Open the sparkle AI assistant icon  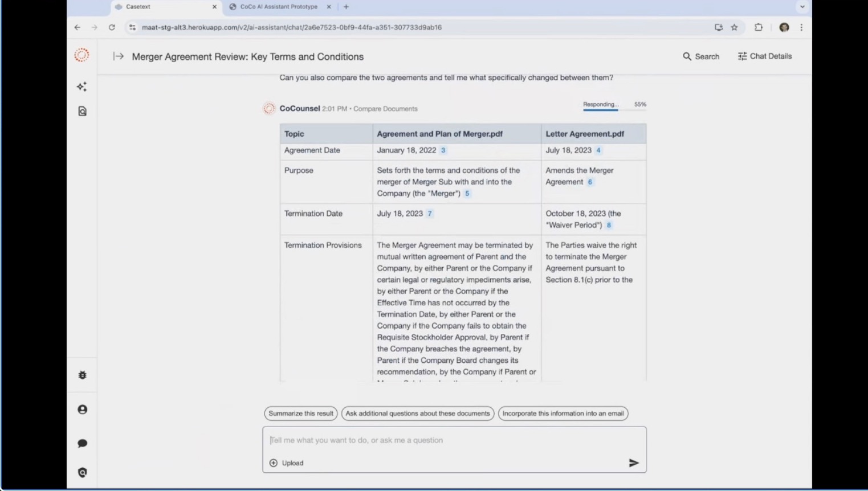point(82,87)
